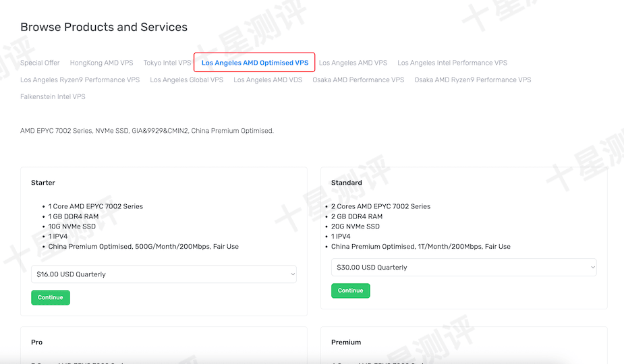Image resolution: width=624 pixels, height=364 pixels.
Task: Expand the $30.00 USD Quarterly dropdown
Action: [x=463, y=267]
